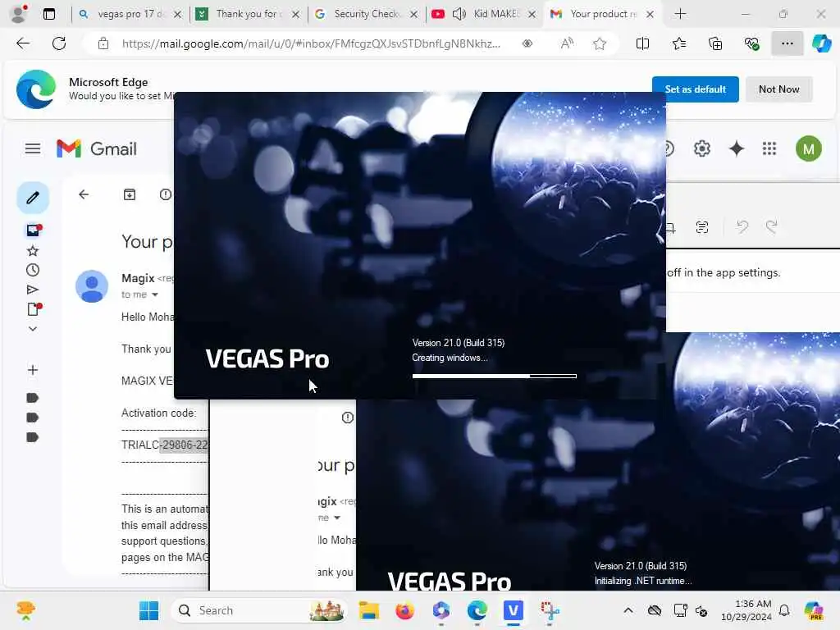Open Google account avatar M

coord(808,148)
